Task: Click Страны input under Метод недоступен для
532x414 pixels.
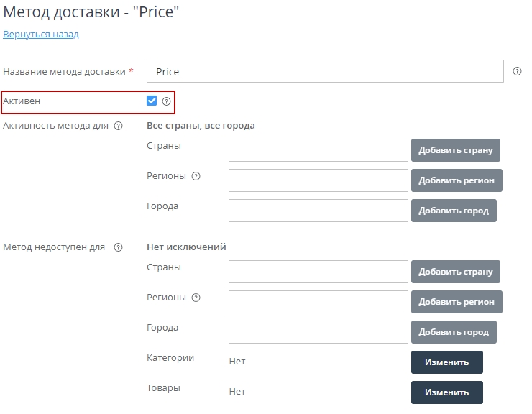Action: click(x=318, y=272)
